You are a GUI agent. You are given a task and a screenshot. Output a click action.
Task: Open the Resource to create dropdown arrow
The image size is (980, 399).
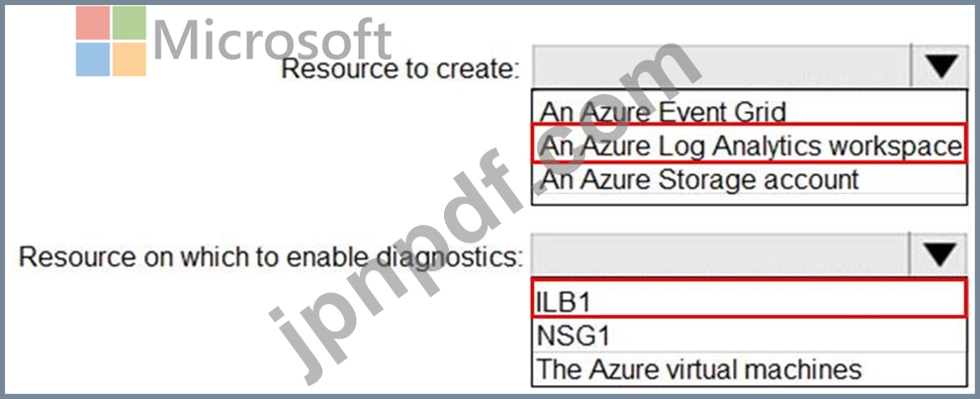coord(940,65)
